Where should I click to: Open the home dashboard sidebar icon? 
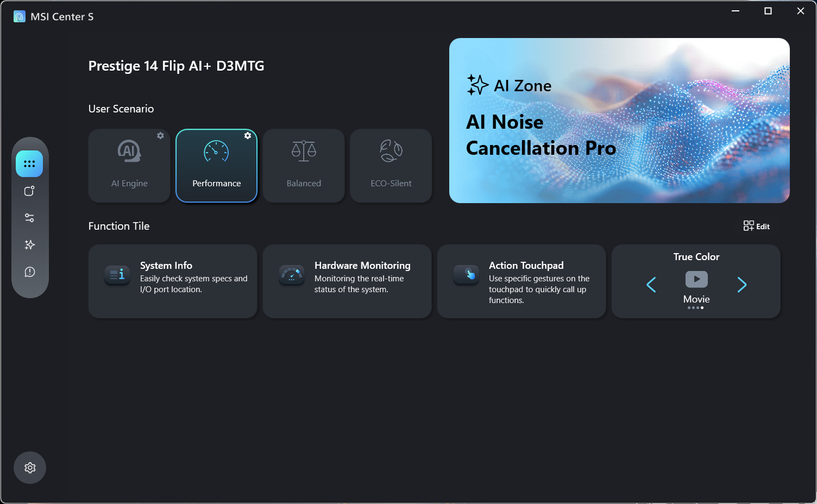(x=29, y=164)
